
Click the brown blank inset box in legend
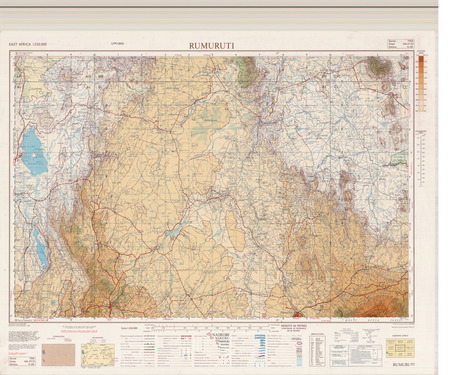coord(58,355)
